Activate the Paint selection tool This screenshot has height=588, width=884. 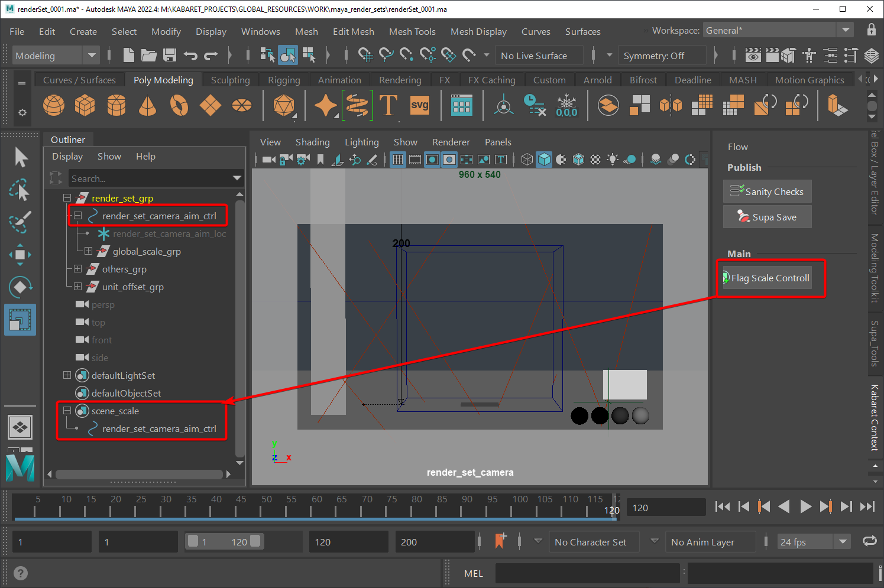coord(20,223)
